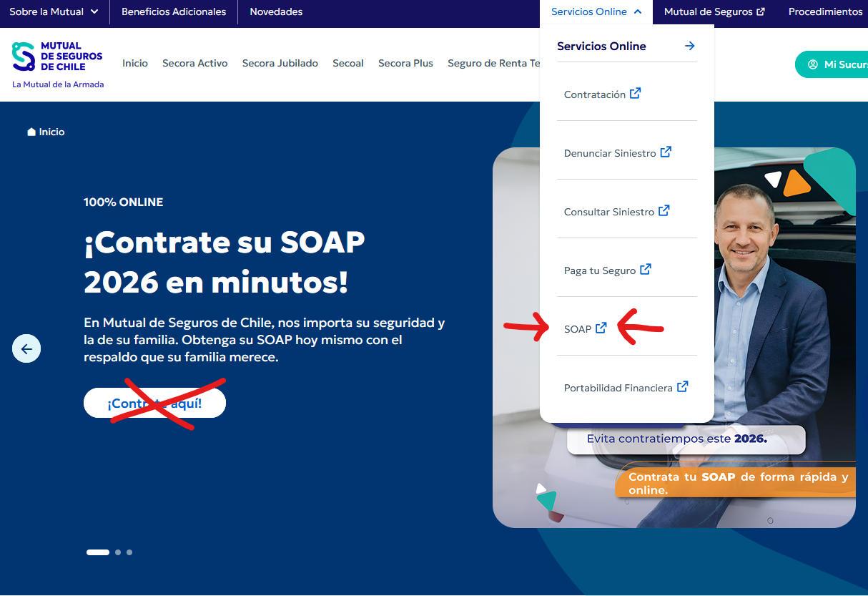
Task: Jump to the third carousel slide dot
Action: [129, 552]
